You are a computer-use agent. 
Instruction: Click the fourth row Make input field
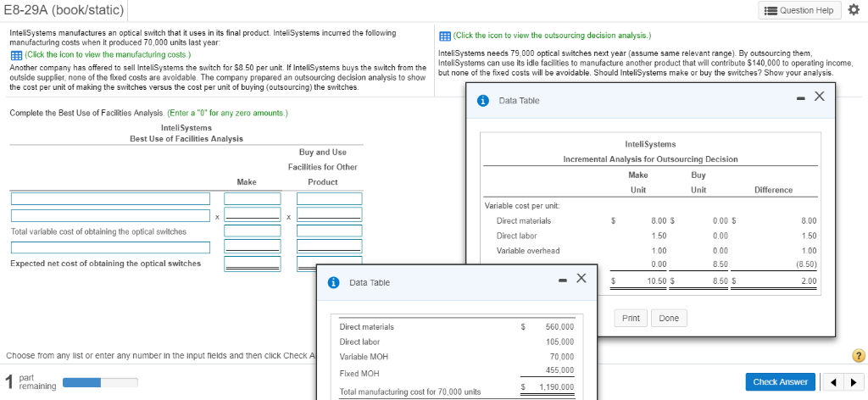(x=253, y=247)
